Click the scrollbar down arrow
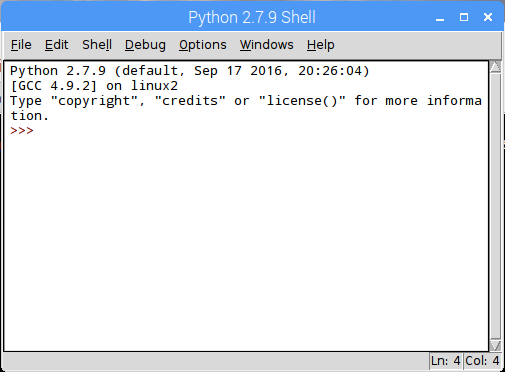The height and width of the screenshot is (372, 505). click(495, 345)
